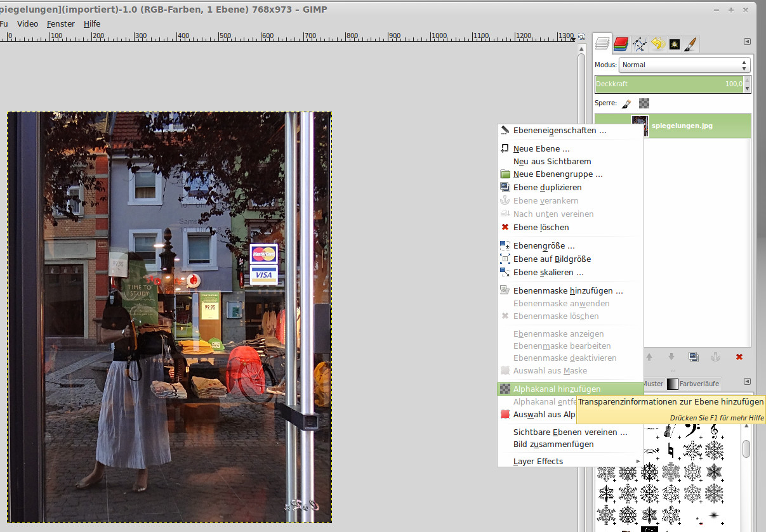Toggle the lock pixels paintbrush icon
This screenshot has height=532, width=766.
point(626,103)
